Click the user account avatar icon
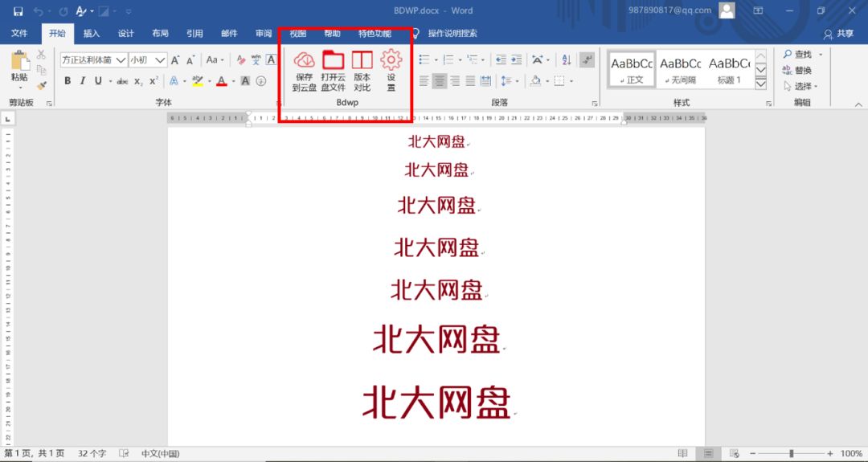The image size is (868, 462). pyautogui.click(x=727, y=10)
